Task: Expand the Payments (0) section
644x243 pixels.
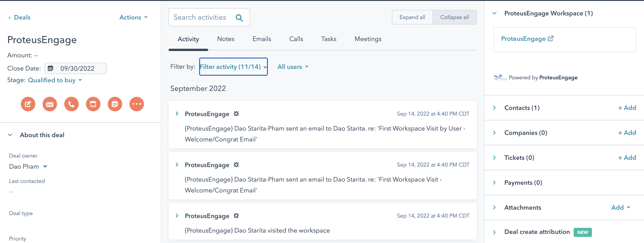Action: (494, 183)
